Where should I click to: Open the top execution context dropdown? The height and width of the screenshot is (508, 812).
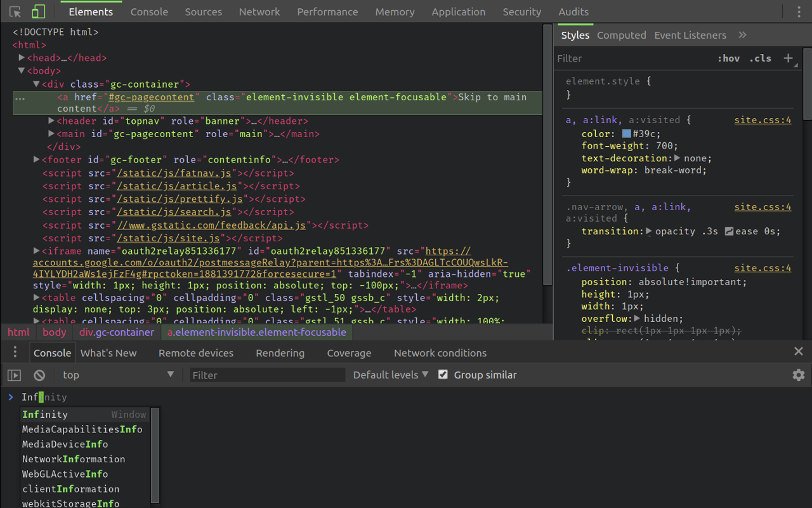118,375
